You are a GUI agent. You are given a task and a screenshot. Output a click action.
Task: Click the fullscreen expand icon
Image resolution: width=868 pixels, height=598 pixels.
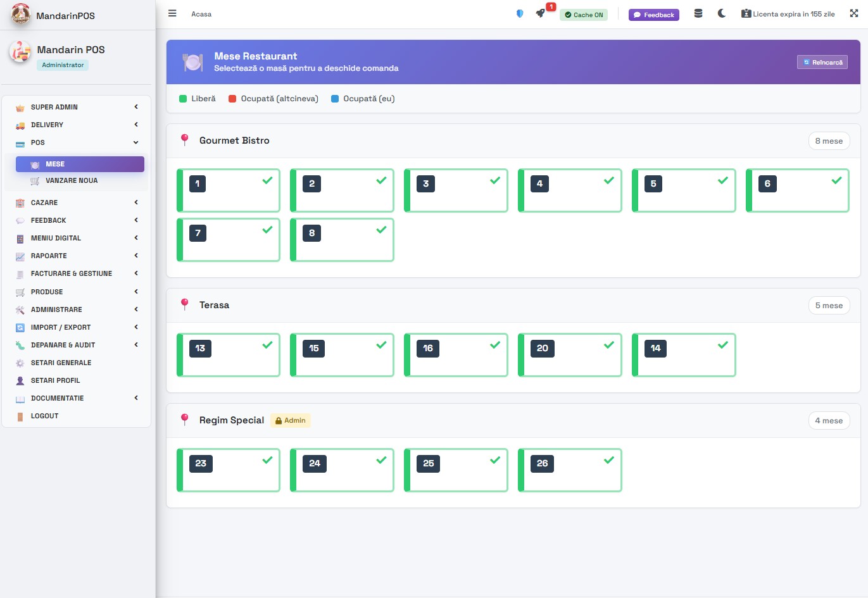click(x=854, y=13)
